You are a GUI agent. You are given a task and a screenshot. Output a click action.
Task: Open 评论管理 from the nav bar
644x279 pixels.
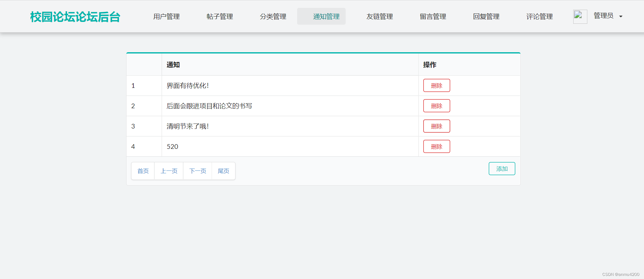pyautogui.click(x=539, y=17)
